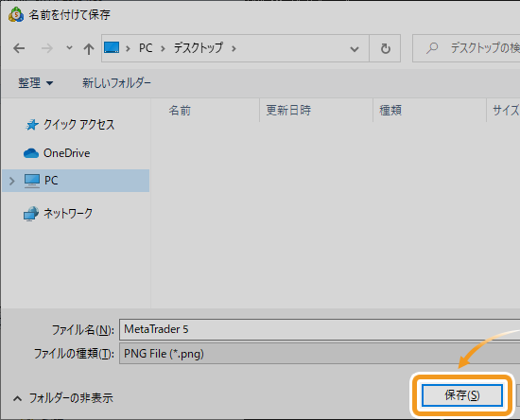Screen dimensions: 520x420
Task: Click the MetaTrader icon in title bar
Action: (x=16, y=15)
